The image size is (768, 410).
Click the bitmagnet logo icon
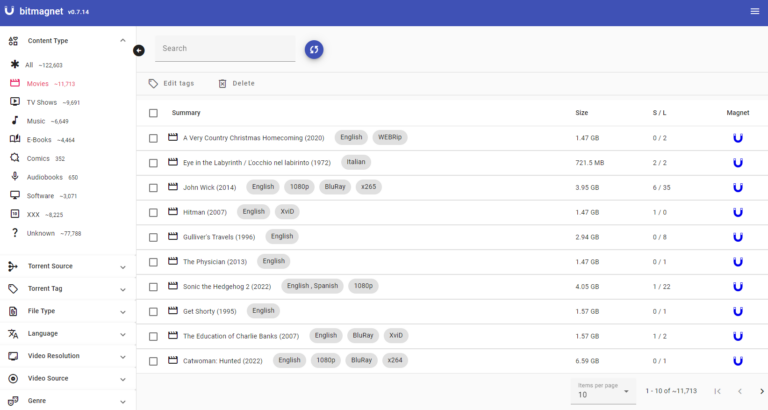pos(9,11)
